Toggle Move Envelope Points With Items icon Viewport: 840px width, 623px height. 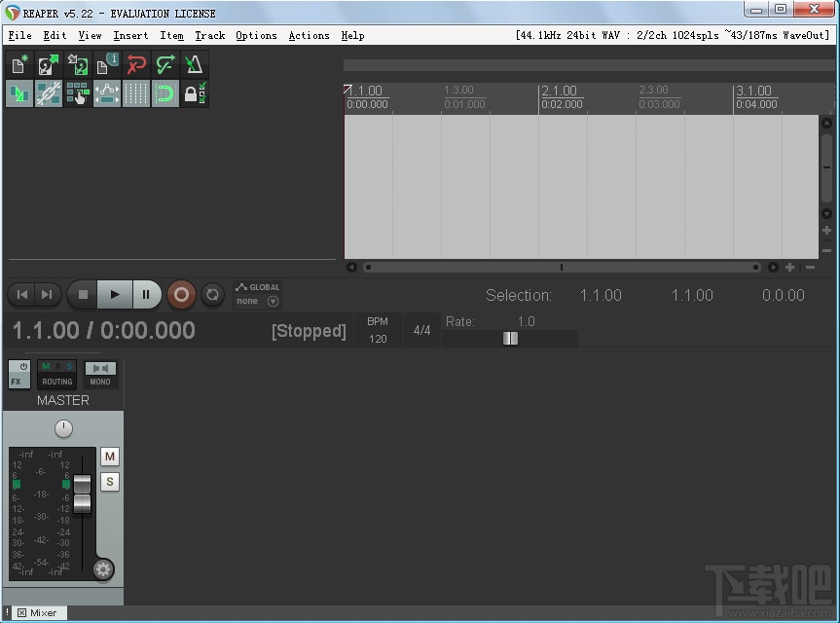pyautogui.click(x=107, y=93)
